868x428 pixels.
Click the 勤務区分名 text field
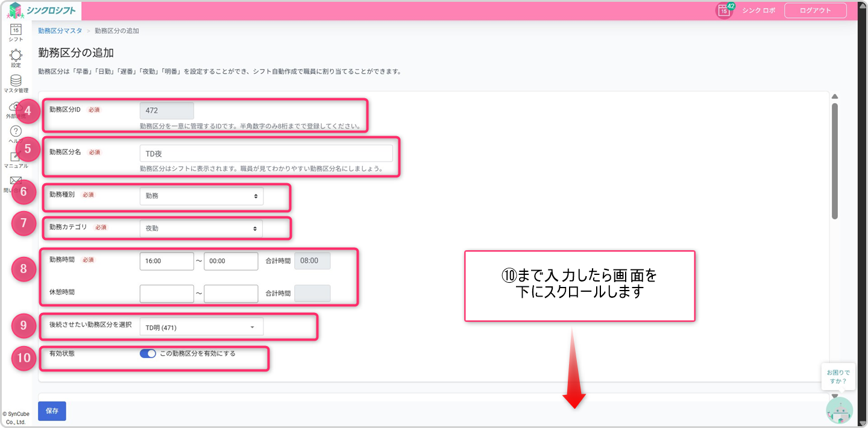pyautogui.click(x=266, y=153)
